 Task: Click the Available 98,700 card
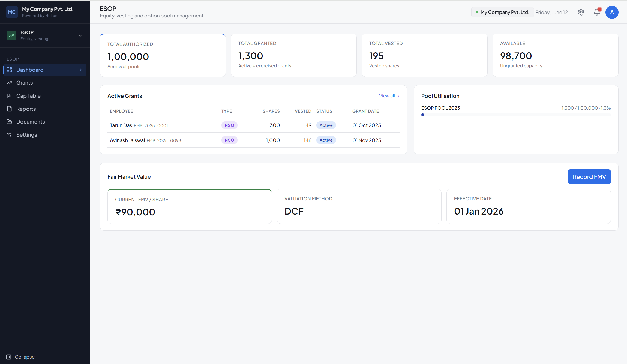coord(556,55)
